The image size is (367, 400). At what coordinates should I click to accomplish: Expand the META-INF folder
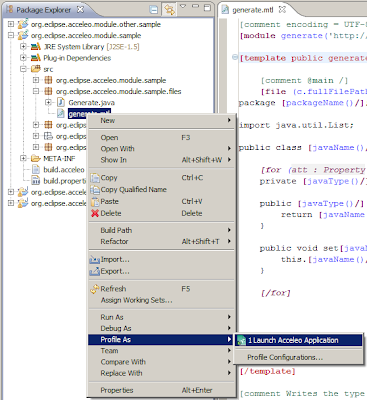(x=23, y=158)
